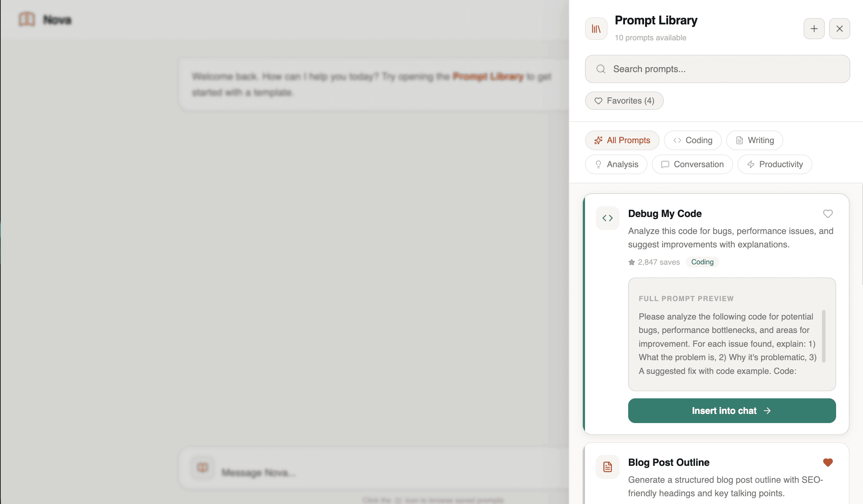Viewport: 863px width, 504px height.
Task: Click the Coding tag on Debug card
Action: [702, 262]
